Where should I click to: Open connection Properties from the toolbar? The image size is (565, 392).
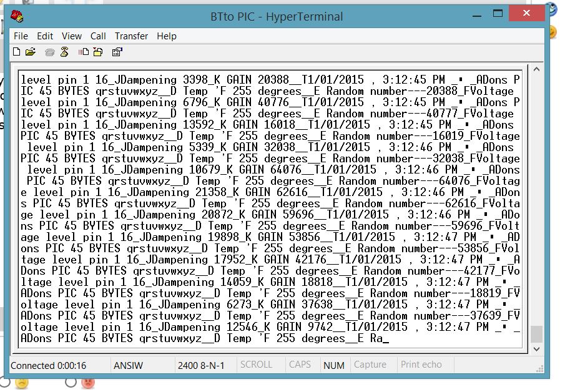[x=116, y=52]
